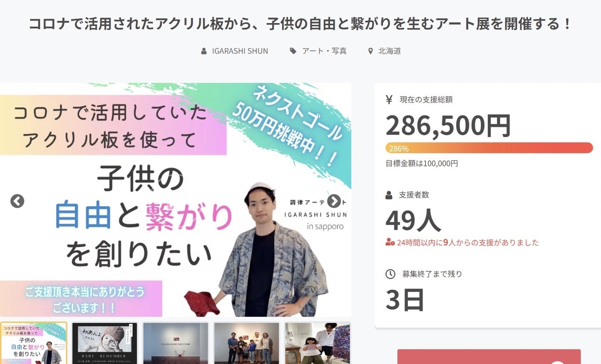Click the red support button at bottom right
Viewport: 601px width, 364px height.
tap(489, 357)
